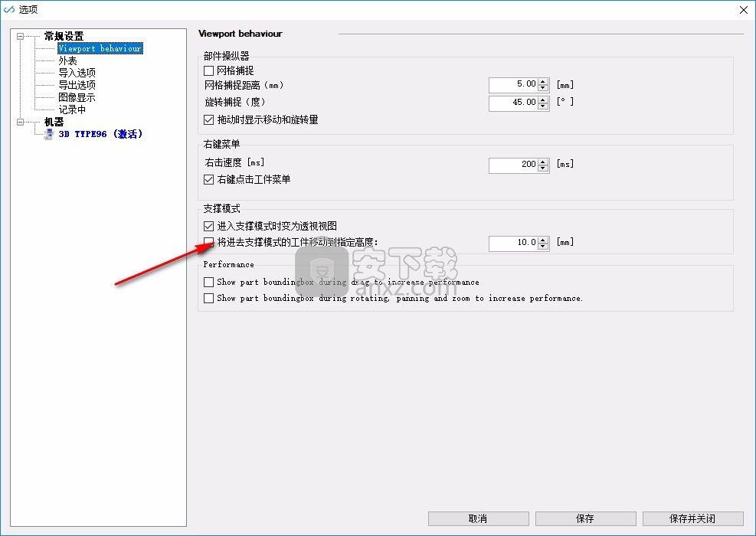Enable show boundingbox during drag checkbox
Viewport: 756px width, 536px height.
pos(208,282)
